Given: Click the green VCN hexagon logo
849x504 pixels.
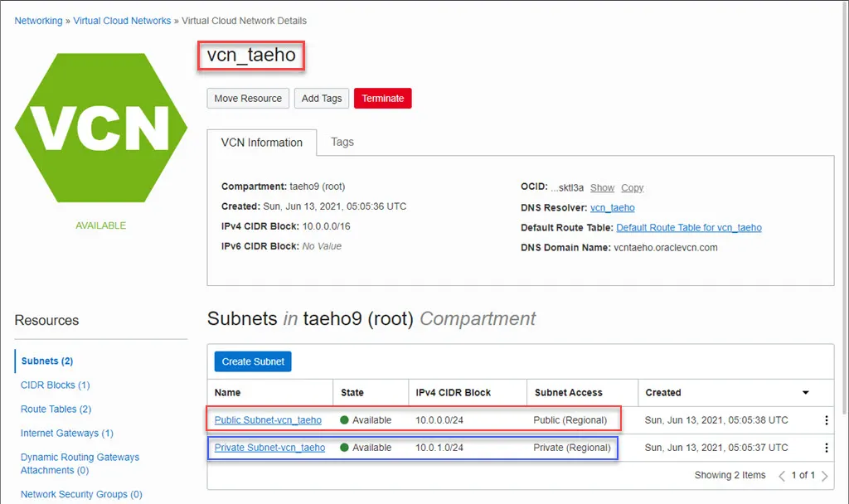Looking at the screenshot, I should pos(100,129).
